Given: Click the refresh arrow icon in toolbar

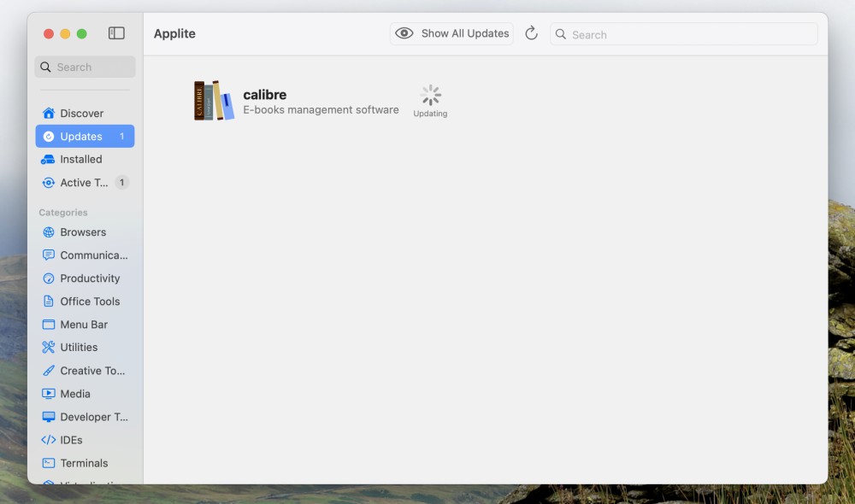Looking at the screenshot, I should click(x=531, y=34).
